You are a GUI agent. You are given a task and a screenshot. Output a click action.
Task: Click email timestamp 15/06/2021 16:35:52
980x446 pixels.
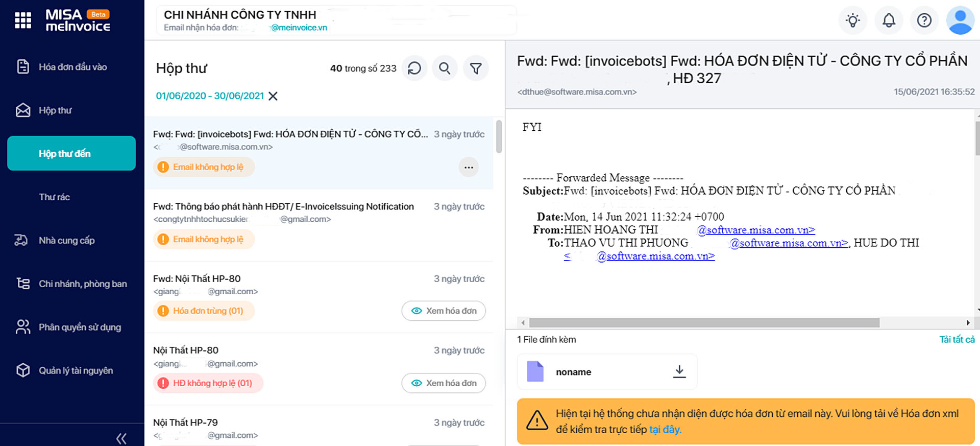[934, 92]
